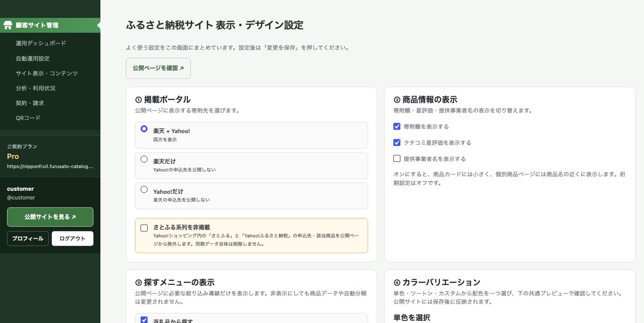
Task: Uncheck クチコミ星評価を表示する
Action: tap(397, 142)
